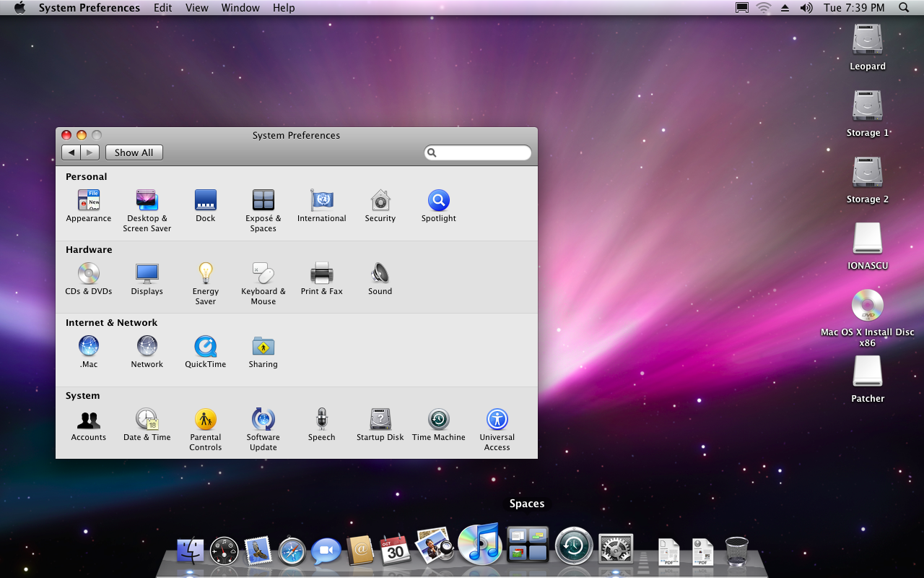Open the volume control in menu bar

coord(806,8)
